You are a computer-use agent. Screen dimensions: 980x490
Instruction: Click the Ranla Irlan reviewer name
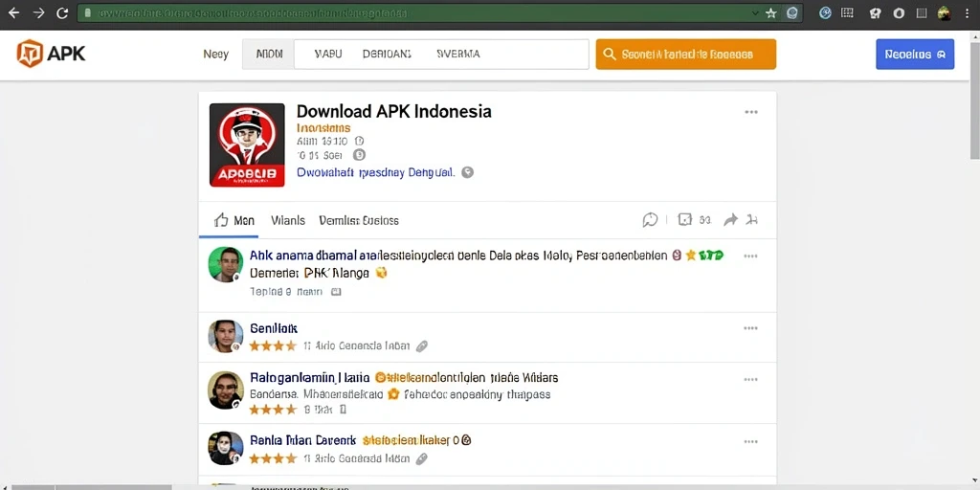point(302,440)
